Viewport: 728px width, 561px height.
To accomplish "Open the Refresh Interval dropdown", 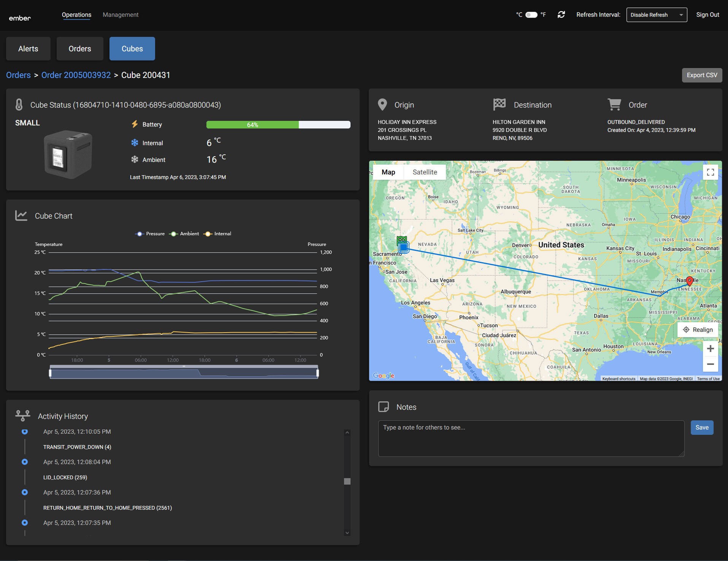I will 656,15.
